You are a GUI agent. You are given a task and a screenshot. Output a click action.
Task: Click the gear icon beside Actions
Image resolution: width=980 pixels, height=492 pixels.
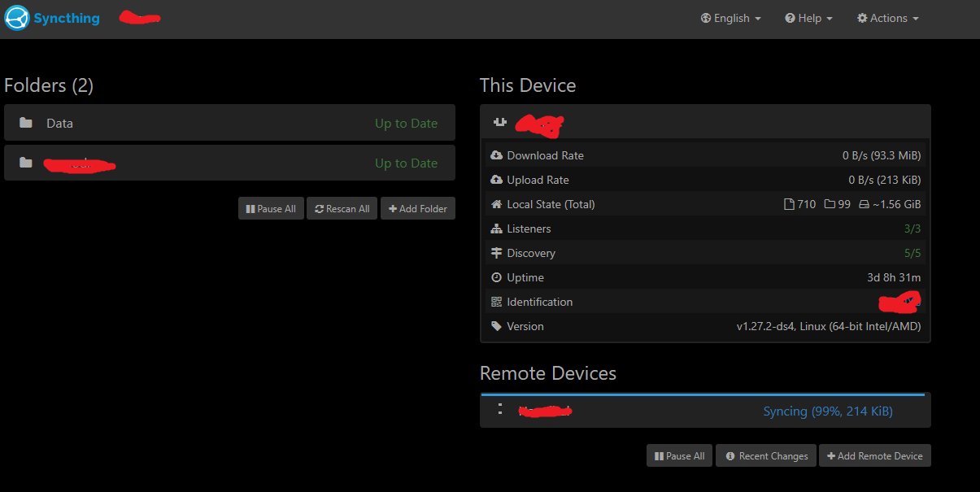pyautogui.click(x=862, y=18)
